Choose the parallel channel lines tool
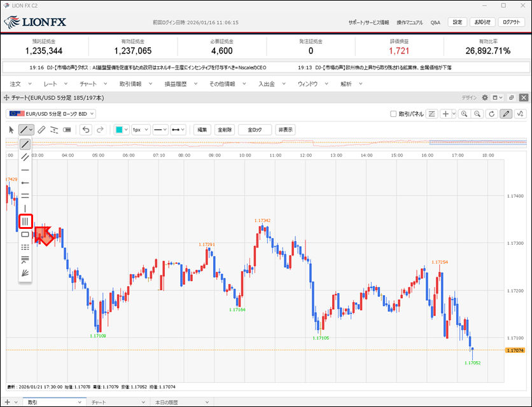Viewport: 532px width, 407px height. pos(25,157)
